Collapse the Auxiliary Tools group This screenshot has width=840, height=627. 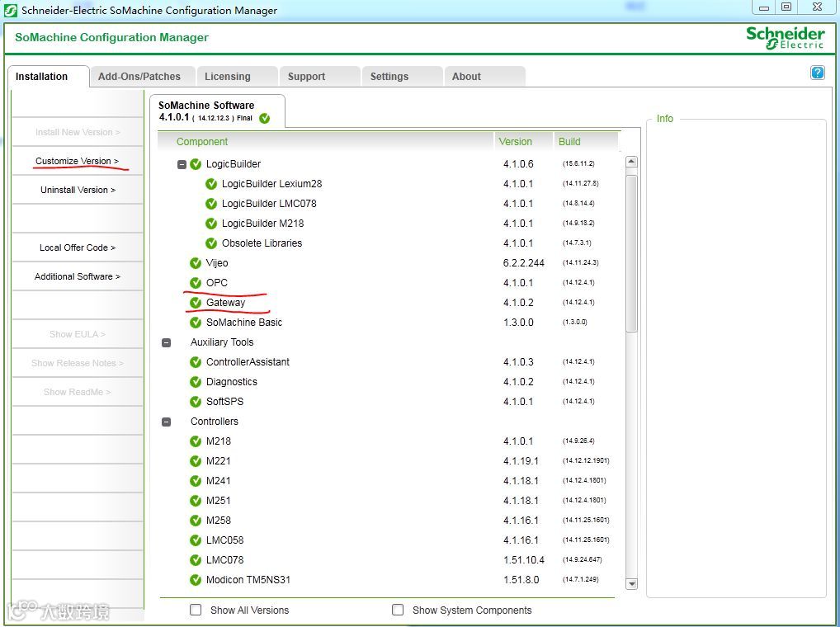click(166, 342)
